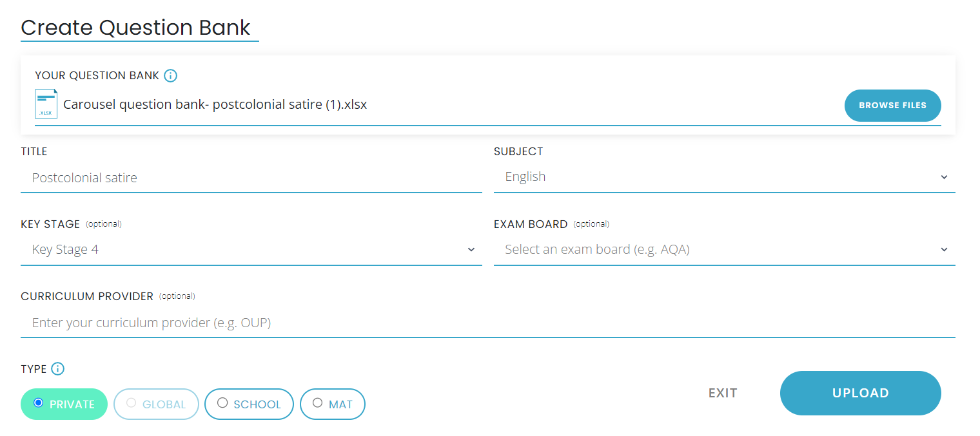The image size is (980, 436).
Task: Click the Upload button
Action: click(860, 393)
